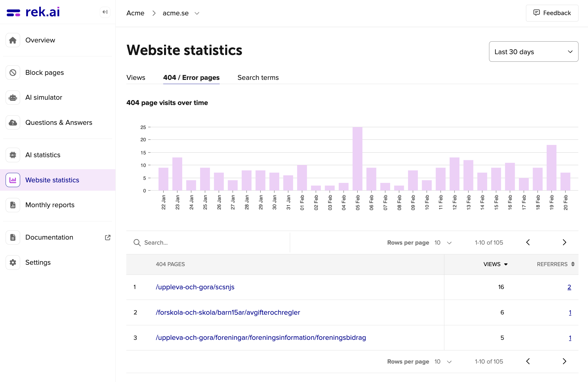Open the Last 30 days dropdown
The height and width of the screenshot is (382, 588).
[x=534, y=52]
